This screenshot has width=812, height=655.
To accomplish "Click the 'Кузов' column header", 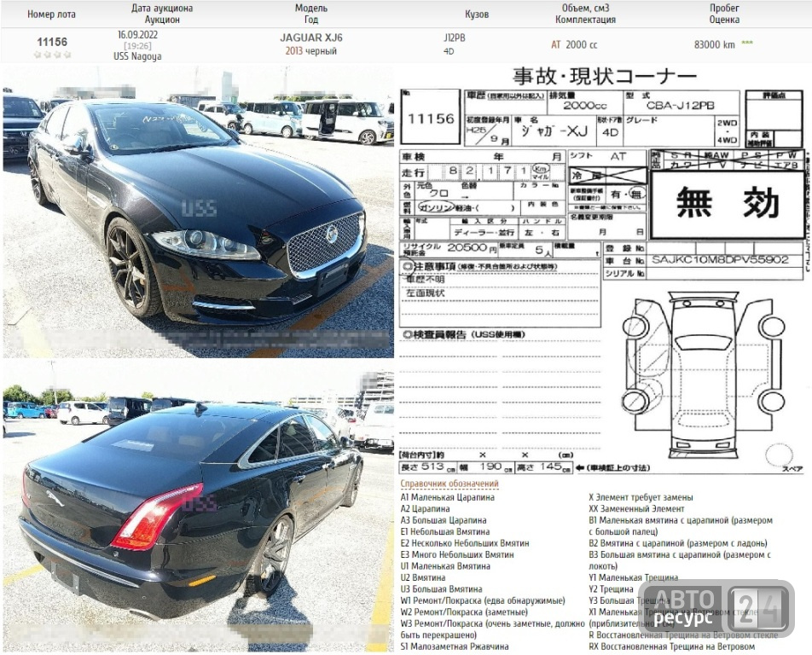I will [477, 14].
